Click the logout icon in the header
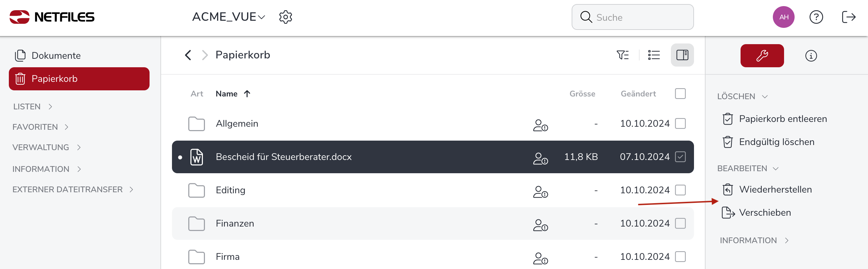The height and width of the screenshot is (269, 868). tap(849, 17)
